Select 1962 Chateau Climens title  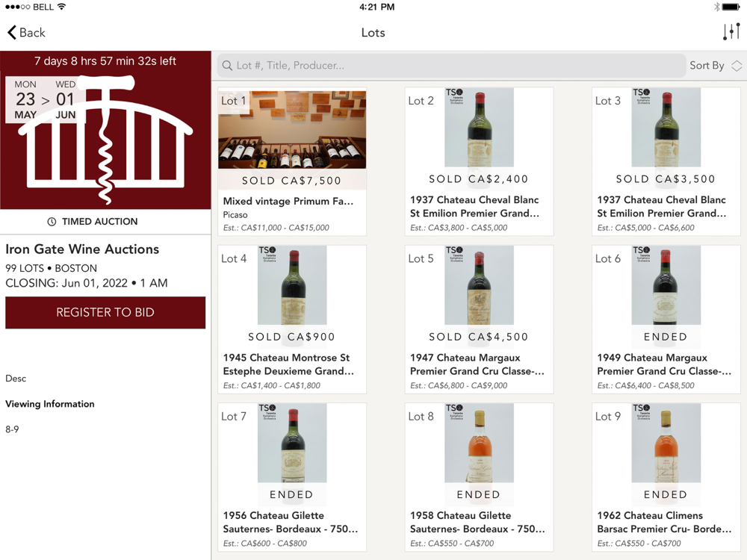664,522
